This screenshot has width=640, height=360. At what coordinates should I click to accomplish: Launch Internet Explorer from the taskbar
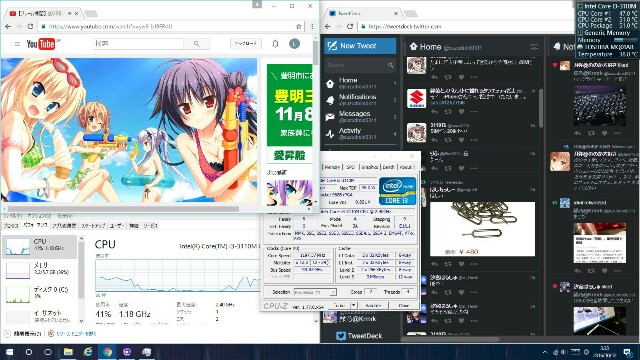tap(88, 352)
